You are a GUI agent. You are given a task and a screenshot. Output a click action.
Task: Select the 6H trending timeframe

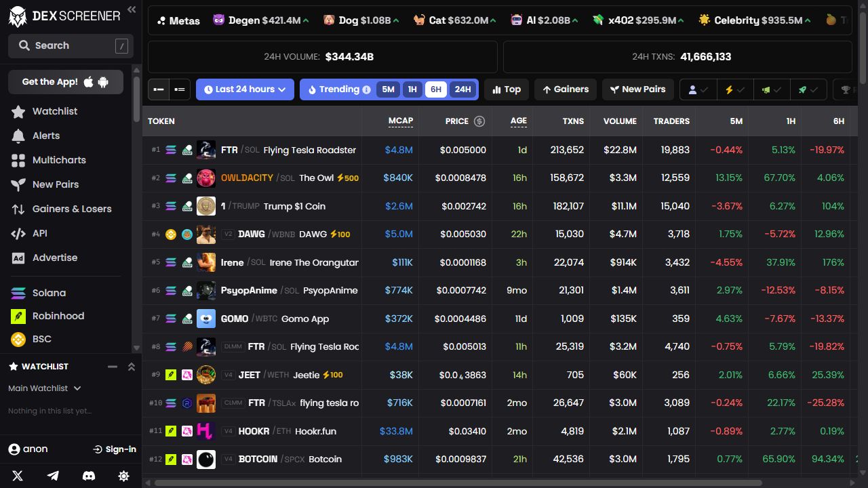pyautogui.click(x=436, y=89)
